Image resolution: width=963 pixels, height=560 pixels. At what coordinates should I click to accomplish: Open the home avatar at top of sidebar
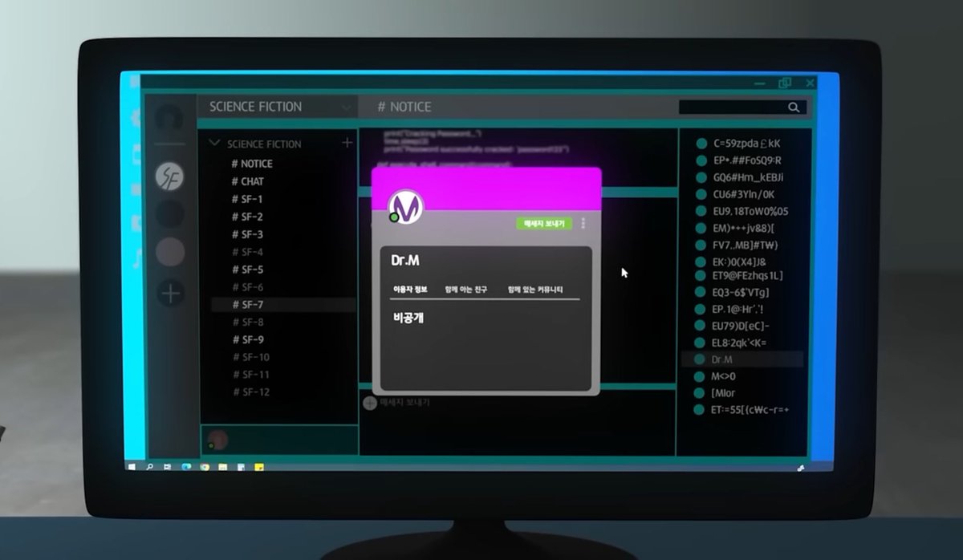(169, 119)
